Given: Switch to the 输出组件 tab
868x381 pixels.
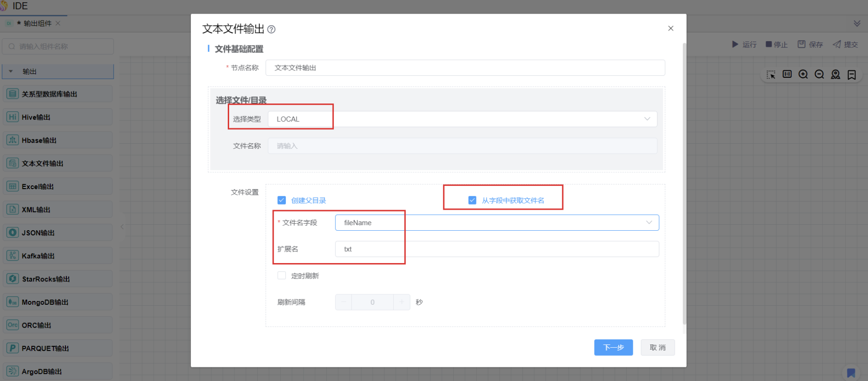Looking at the screenshot, I should (37, 23).
